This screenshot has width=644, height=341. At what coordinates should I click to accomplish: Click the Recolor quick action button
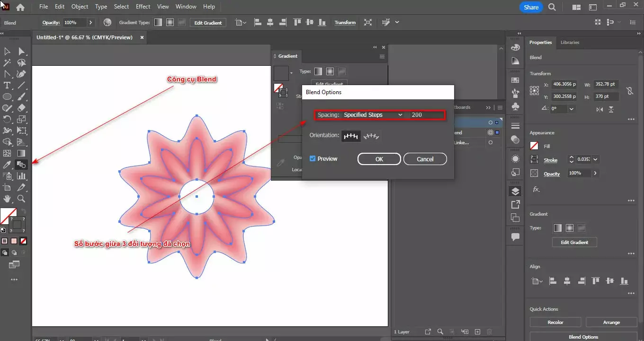click(555, 323)
